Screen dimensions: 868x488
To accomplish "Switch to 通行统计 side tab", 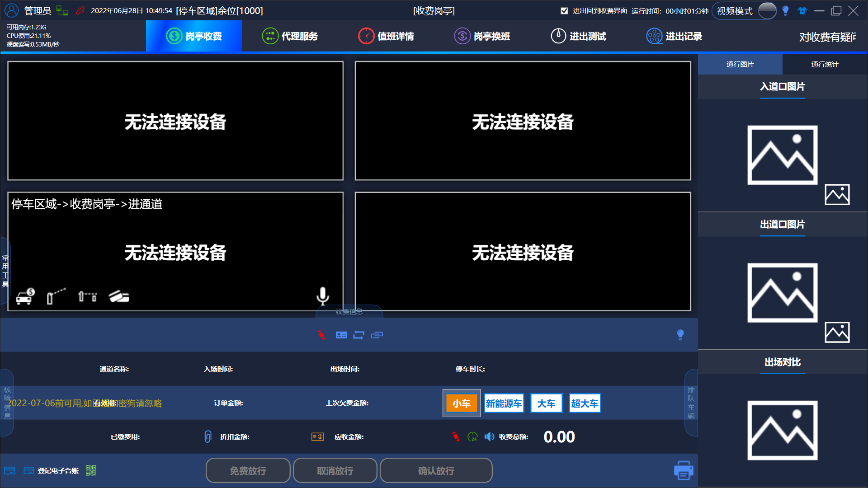I will (x=825, y=65).
